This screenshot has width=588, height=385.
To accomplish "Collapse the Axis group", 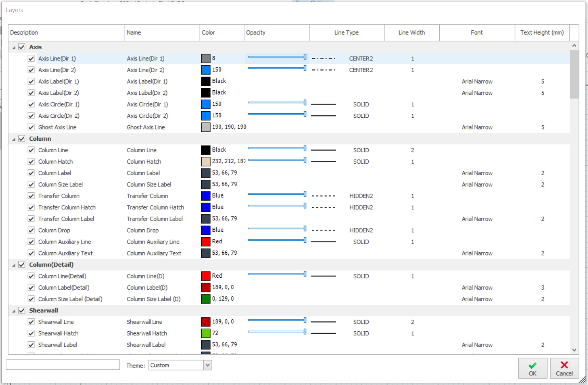I will point(14,47).
